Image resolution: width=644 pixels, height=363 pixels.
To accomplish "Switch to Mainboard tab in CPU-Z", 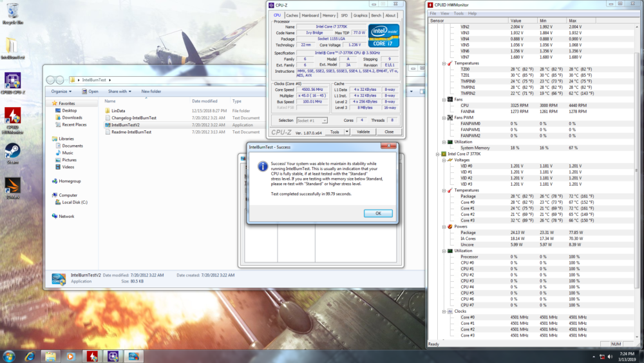I will tap(310, 15).
